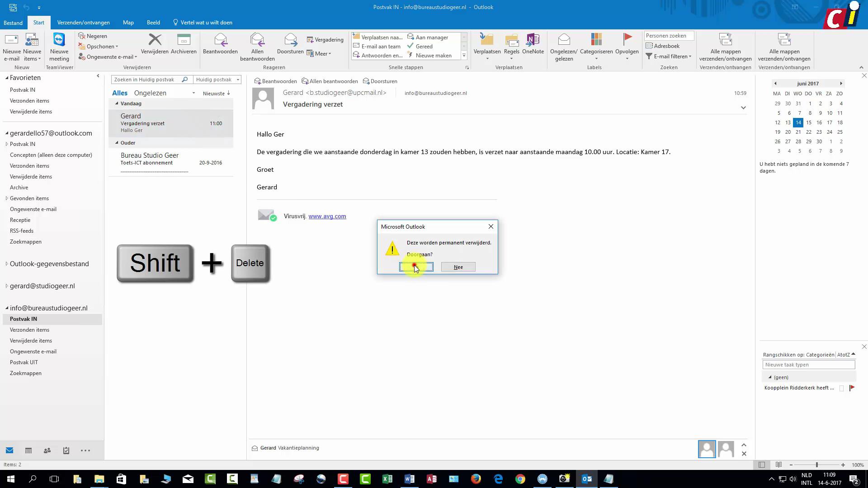Click the Archiveren icon in the ribbon
868x488 pixels.
click(184, 43)
